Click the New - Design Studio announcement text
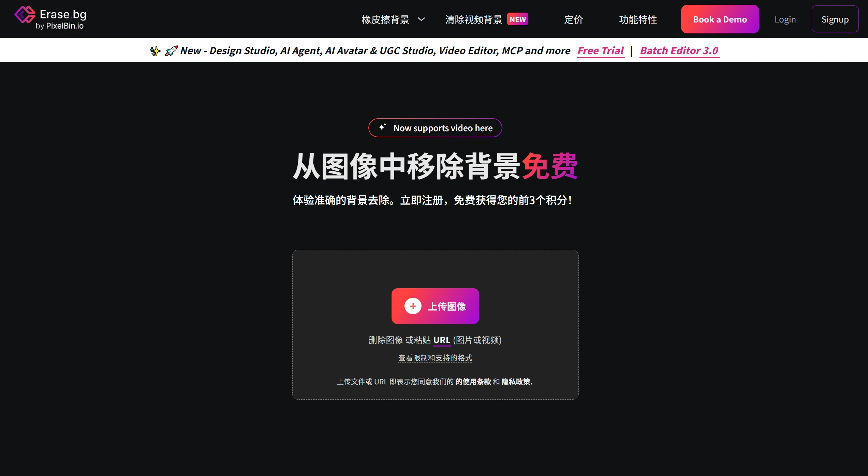The height and width of the screenshot is (476, 868). click(375, 51)
